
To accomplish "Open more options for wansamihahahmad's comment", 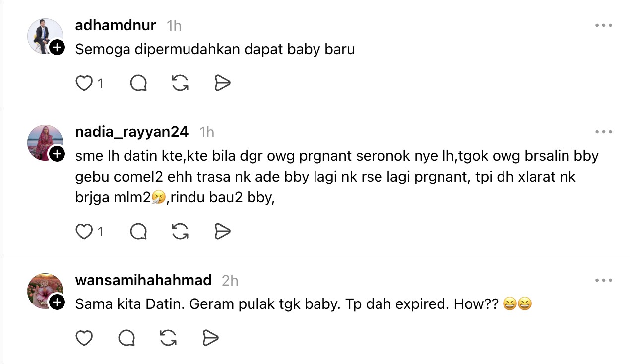I will tap(603, 281).
